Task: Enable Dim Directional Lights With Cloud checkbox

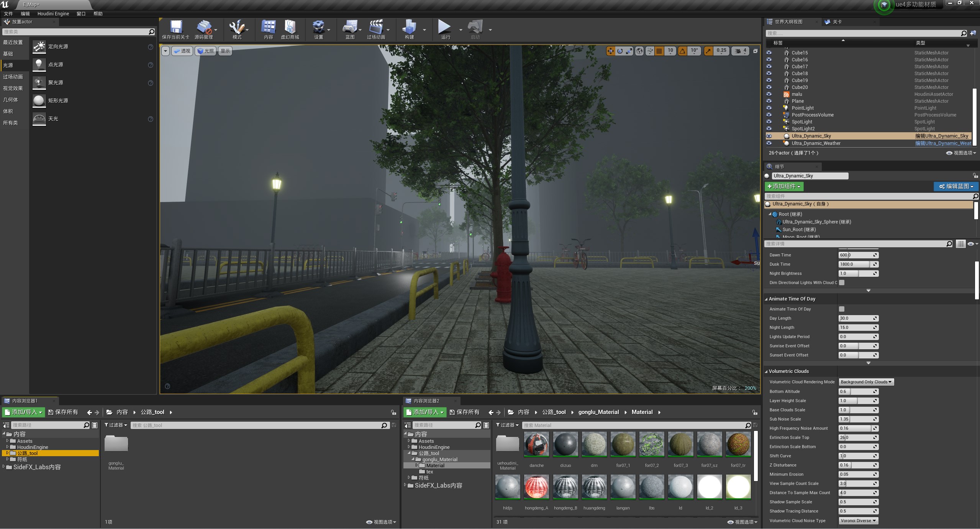Action: coord(842,283)
